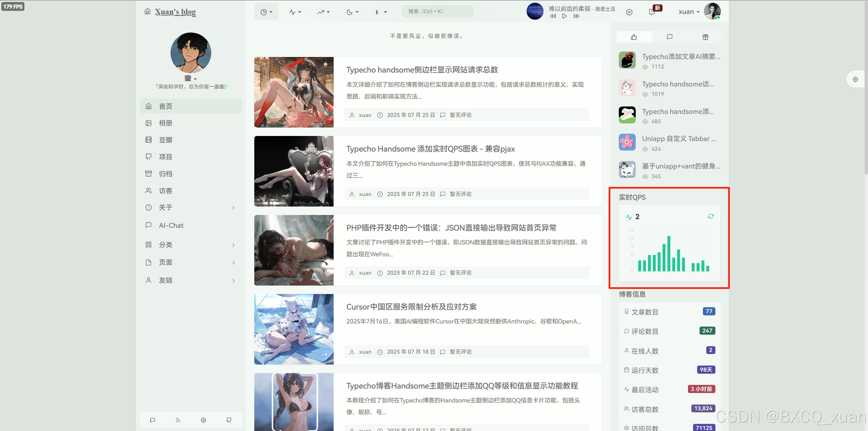Click the music album cover thumbnail
Viewport: 868px width, 431px height.
click(535, 11)
